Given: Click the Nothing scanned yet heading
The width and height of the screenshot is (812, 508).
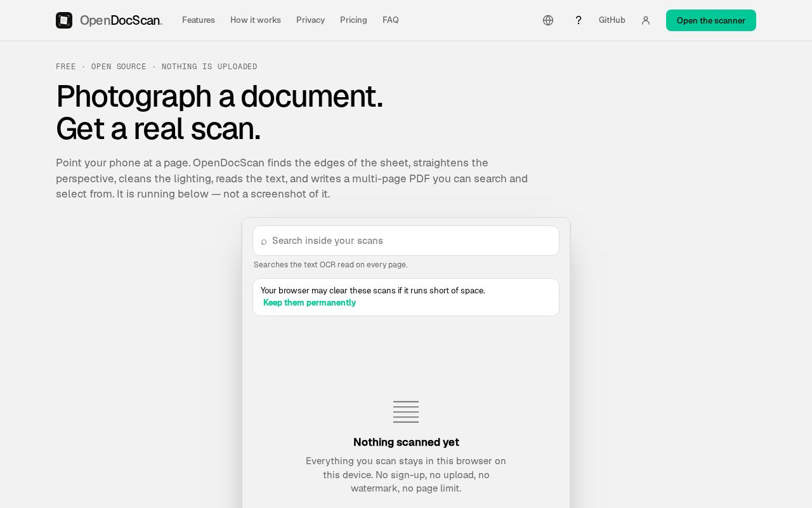Looking at the screenshot, I should pos(406,442).
